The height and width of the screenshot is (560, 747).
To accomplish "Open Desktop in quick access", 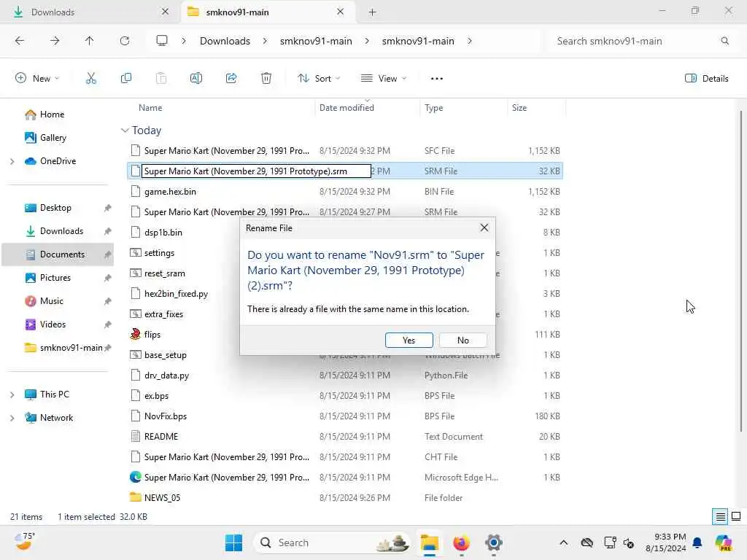I will (x=56, y=208).
